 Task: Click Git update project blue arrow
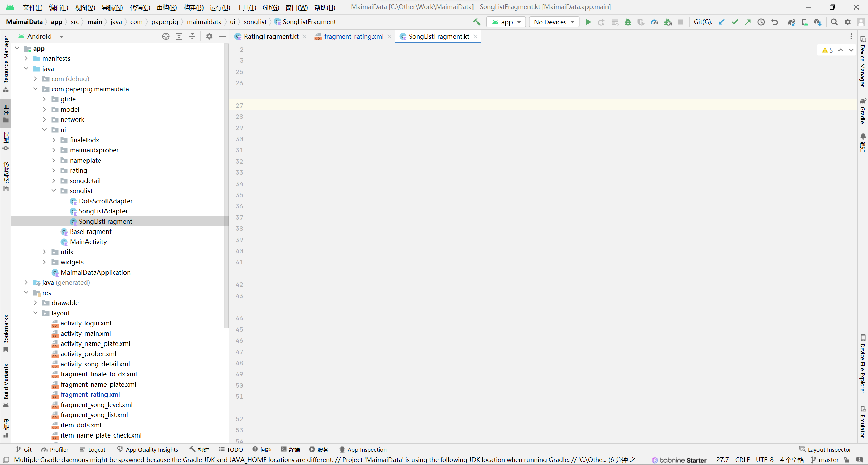click(x=721, y=22)
